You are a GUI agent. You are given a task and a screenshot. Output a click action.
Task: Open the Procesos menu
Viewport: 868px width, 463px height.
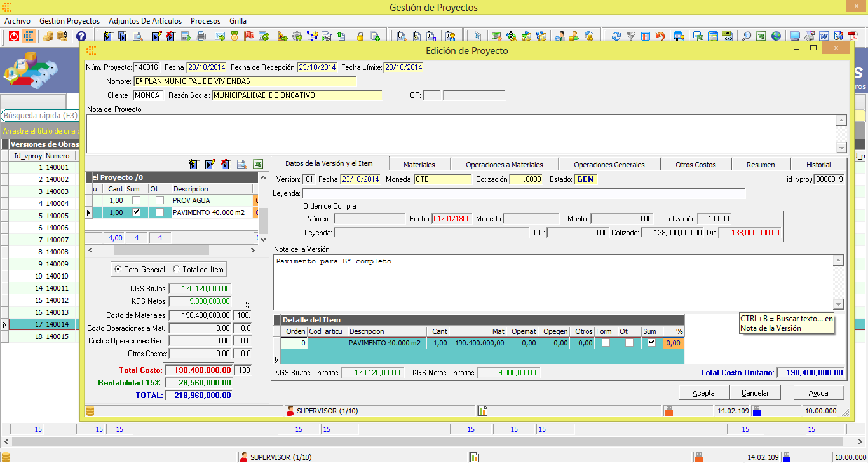pyautogui.click(x=206, y=21)
